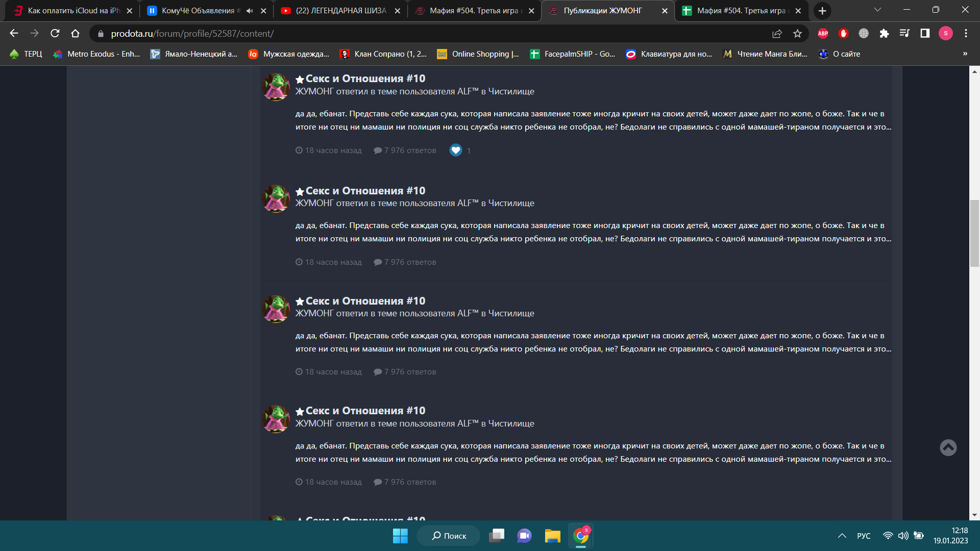Viewport: 980px width, 551px height.
Task: Click the share icon in the address bar
Action: point(776,34)
